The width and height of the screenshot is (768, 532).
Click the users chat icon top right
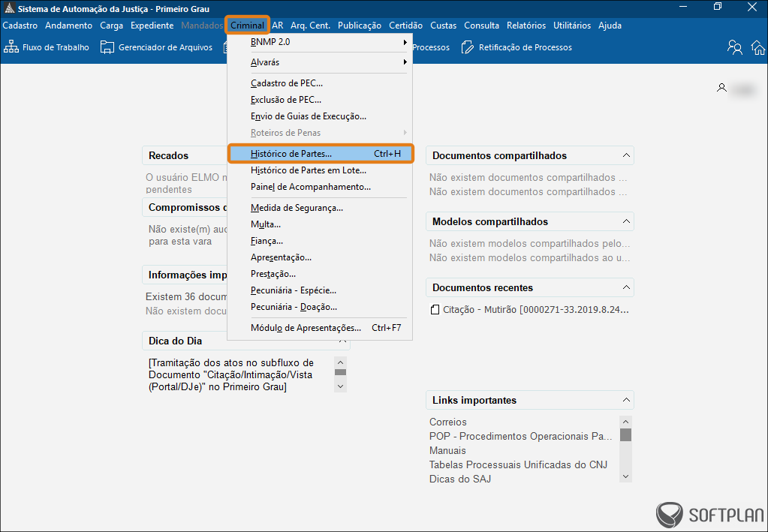(735, 47)
